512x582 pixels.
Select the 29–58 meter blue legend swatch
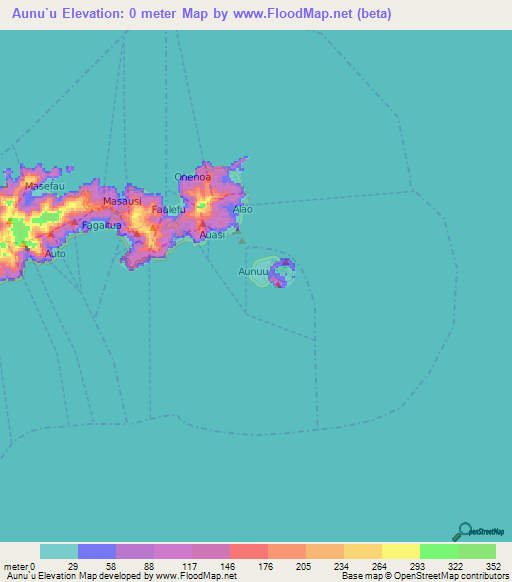[x=97, y=552]
